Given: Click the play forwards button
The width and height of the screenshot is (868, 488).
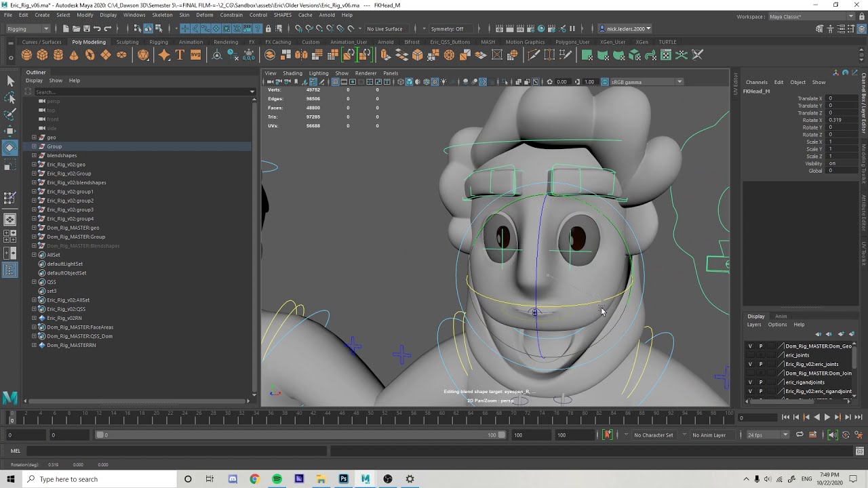Looking at the screenshot, I should click(x=827, y=418).
